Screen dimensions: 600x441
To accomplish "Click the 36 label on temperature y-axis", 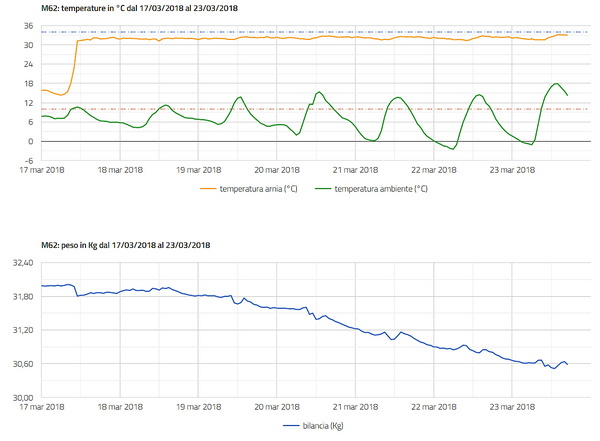I will 29,26.
